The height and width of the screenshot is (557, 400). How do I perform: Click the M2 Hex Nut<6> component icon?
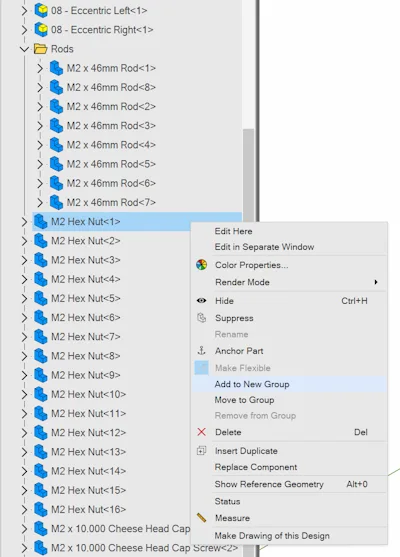tap(40, 317)
